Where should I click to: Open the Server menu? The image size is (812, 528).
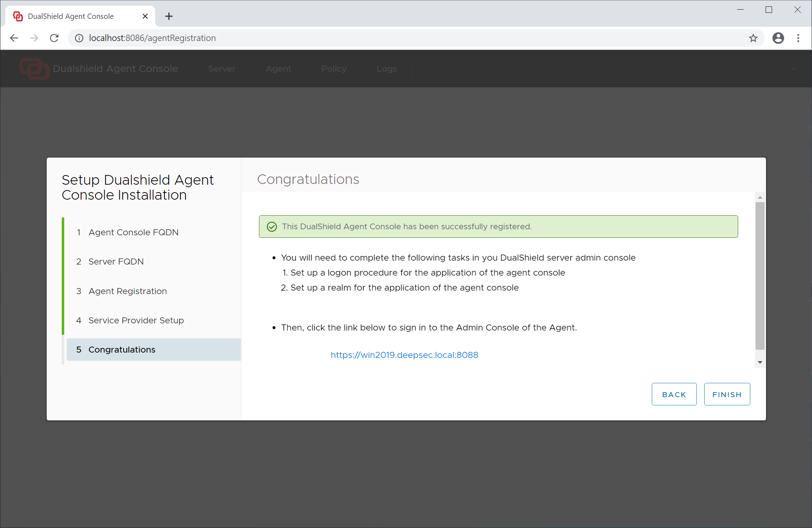[222, 68]
